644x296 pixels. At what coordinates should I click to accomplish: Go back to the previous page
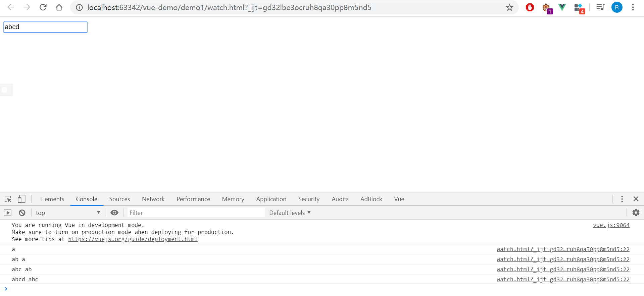pyautogui.click(x=11, y=7)
